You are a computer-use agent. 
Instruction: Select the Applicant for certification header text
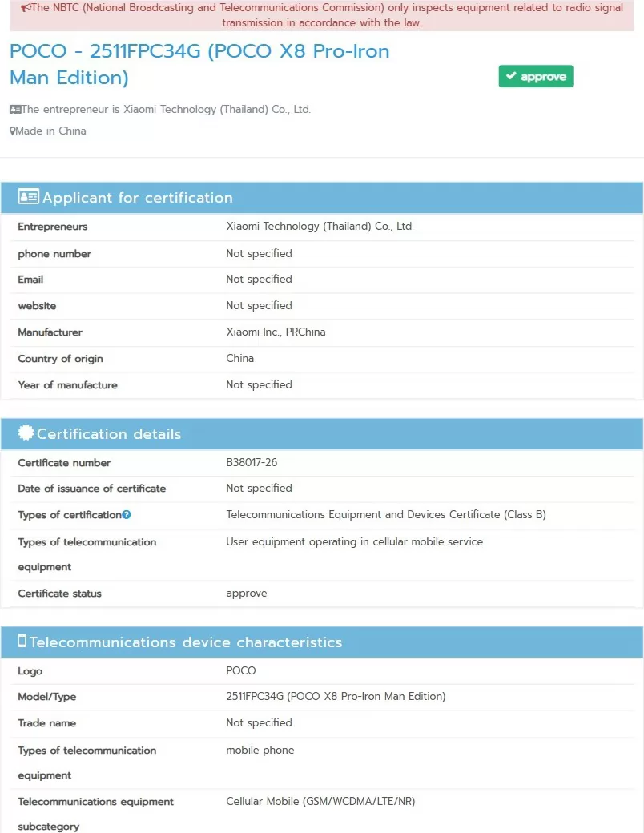(x=137, y=198)
